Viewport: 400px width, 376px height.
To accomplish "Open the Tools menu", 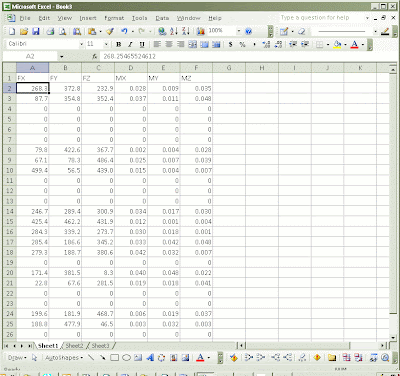I will 139,18.
